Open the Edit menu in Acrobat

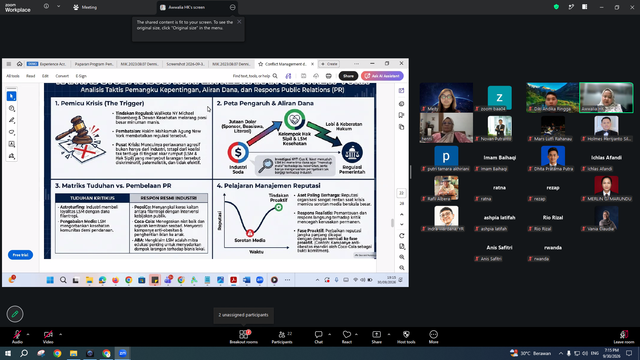(45, 76)
